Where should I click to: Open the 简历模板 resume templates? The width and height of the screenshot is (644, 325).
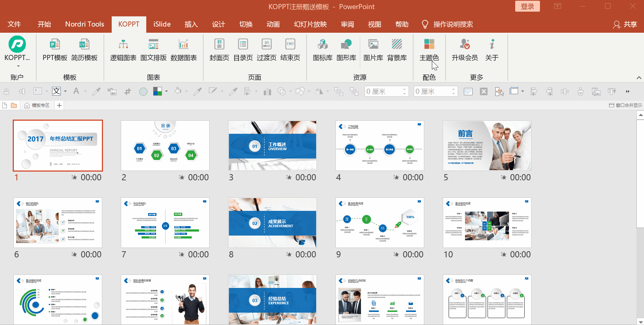(x=84, y=50)
